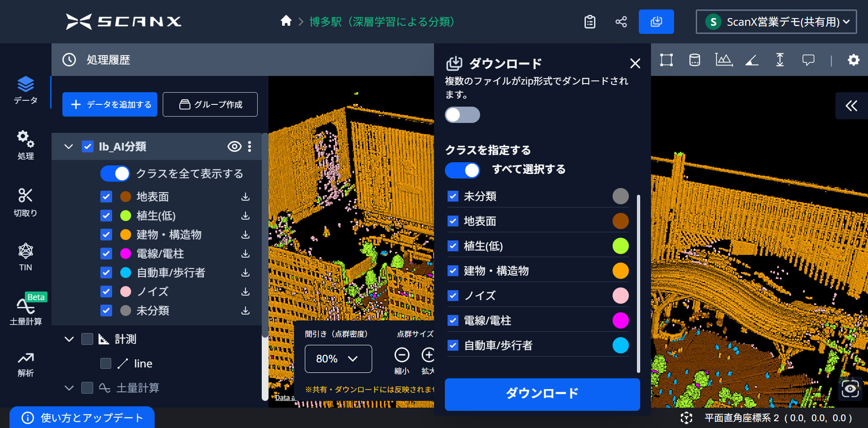The image size is (868, 428).
Task: Click the blue ダウンロード button
Action: [x=542, y=394]
